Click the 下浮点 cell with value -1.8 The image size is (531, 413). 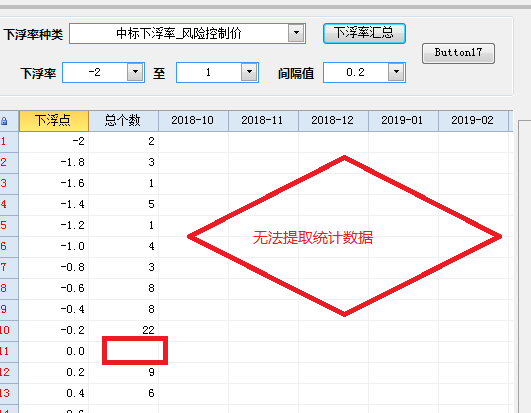[x=54, y=162]
